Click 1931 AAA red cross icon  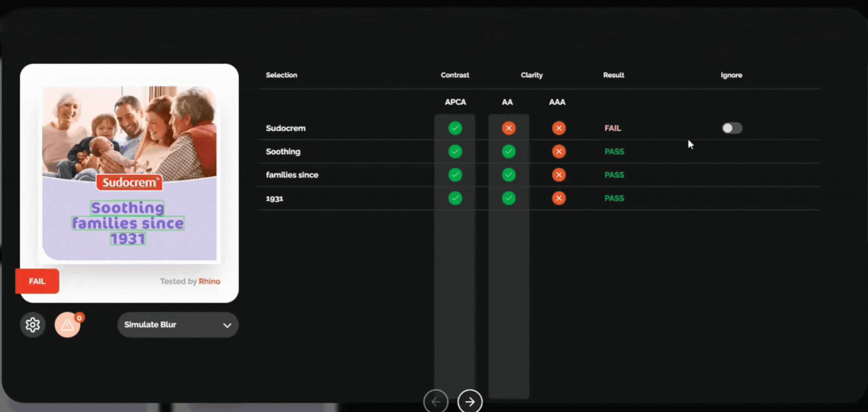(x=558, y=198)
